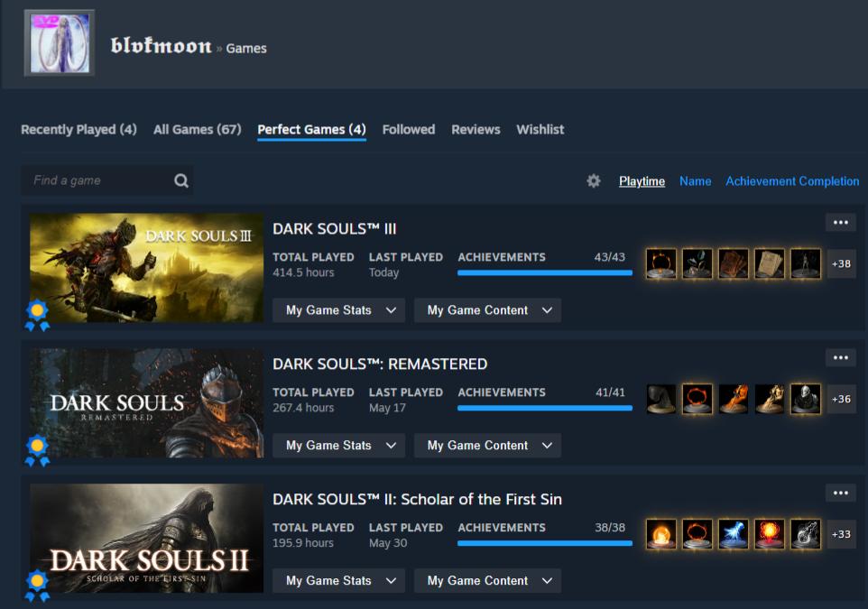Screen dimensions: 868x609
Task: View fourth Dark Souls Remastered achievement icon
Action: pyautogui.click(x=770, y=399)
